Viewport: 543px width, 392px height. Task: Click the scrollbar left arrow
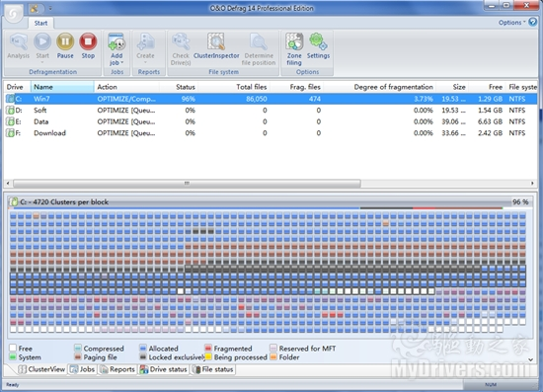coord(8,184)
